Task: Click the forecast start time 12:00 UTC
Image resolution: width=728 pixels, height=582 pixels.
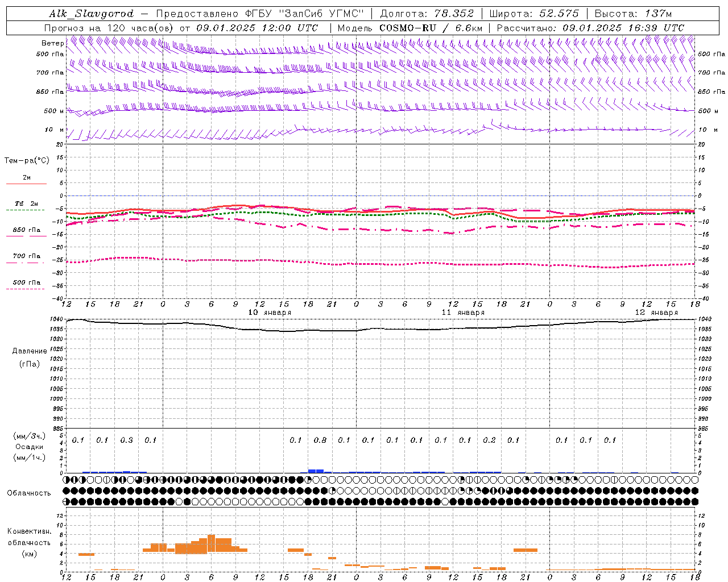Action: point(289,28)
